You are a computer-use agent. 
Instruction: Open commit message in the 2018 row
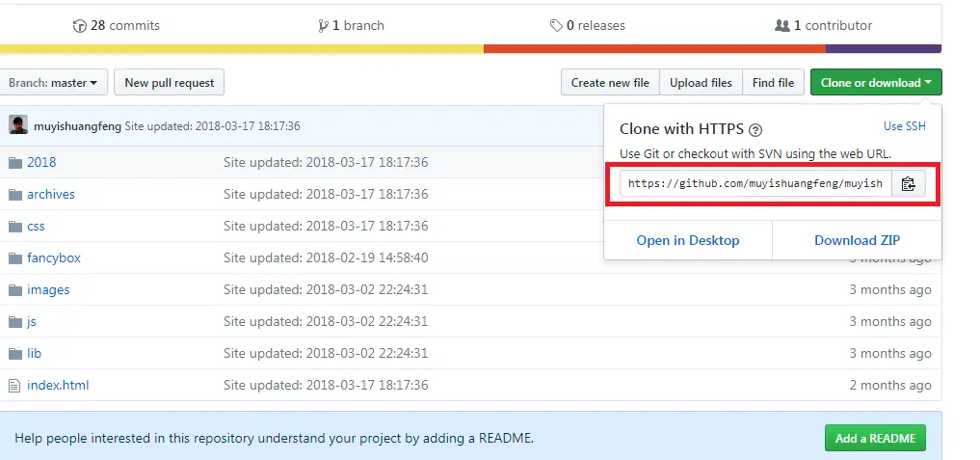[326, 163]
